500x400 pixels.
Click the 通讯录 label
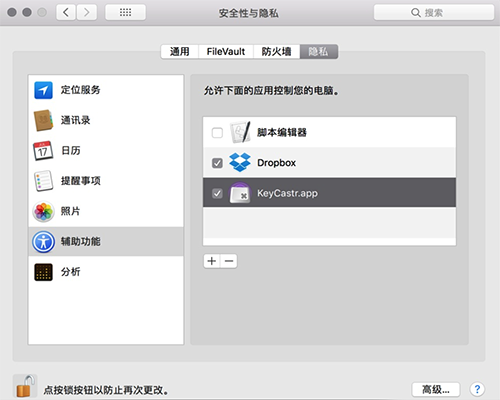coord(75,120)
